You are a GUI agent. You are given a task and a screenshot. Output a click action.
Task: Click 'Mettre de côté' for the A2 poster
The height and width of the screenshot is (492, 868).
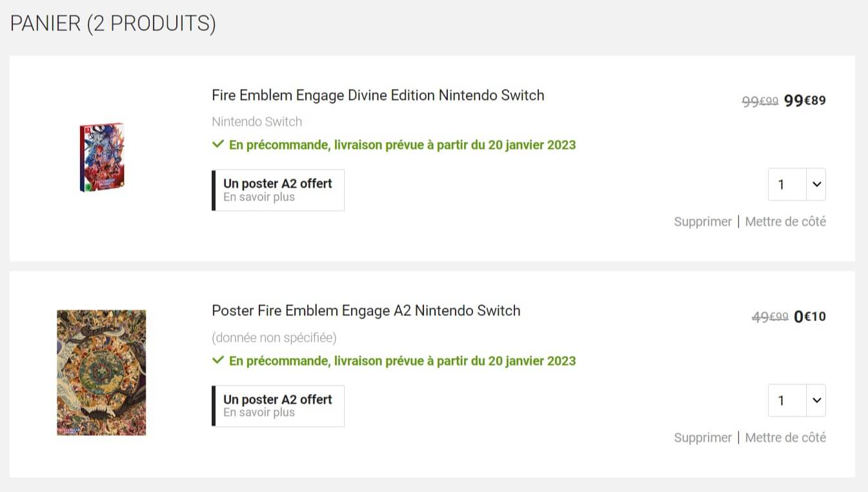click(x=785, y=438)
